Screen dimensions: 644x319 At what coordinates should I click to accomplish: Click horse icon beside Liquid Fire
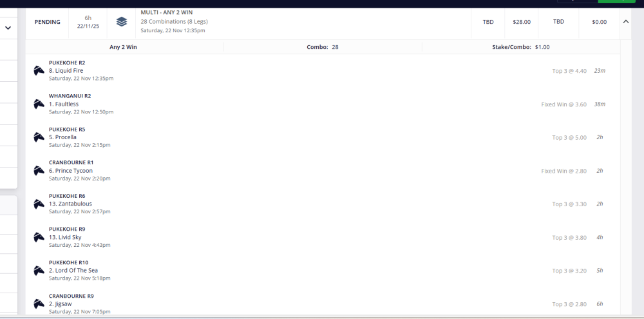pos(39,71)
